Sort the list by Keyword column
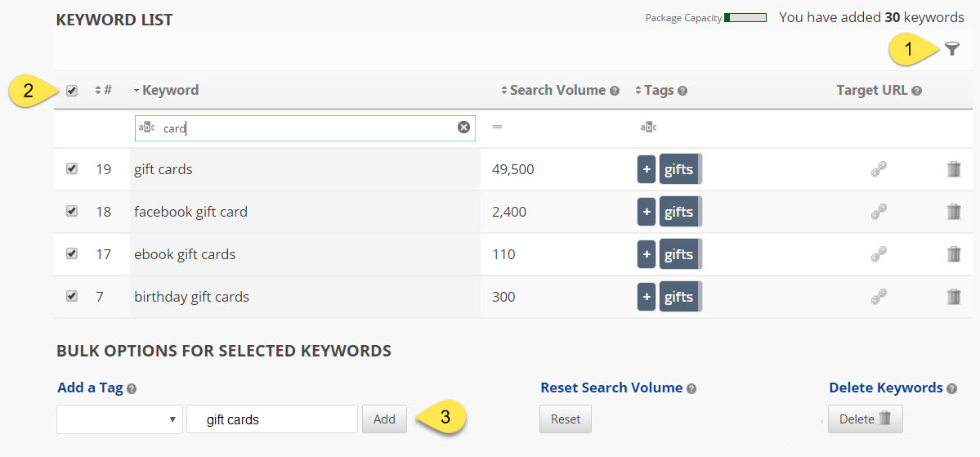Screen dimensions: 980x457 (x=170, y=90)
